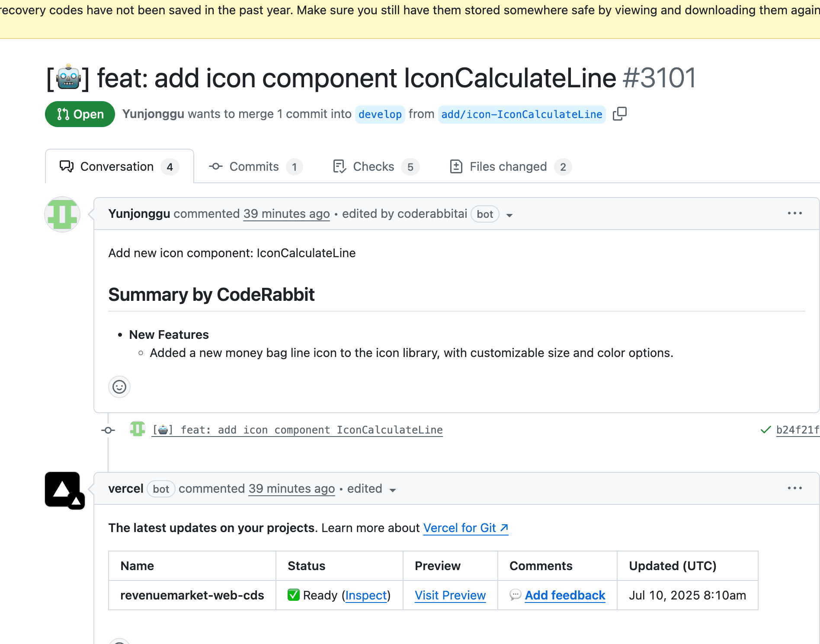View commit status green checkmark

(x=766, y=430)
